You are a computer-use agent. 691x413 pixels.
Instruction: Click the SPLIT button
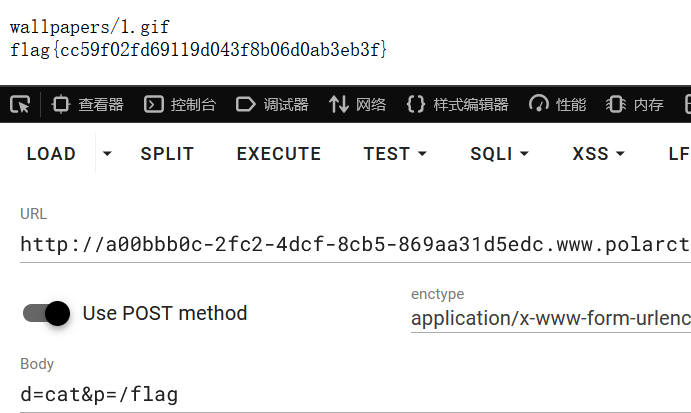[167, 154]
